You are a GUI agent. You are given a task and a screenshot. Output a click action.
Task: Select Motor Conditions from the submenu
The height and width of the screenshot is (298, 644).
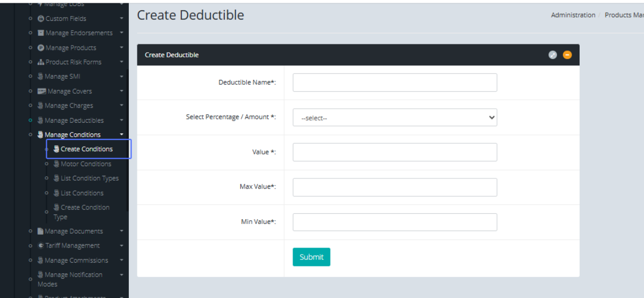tap(86, 164)
